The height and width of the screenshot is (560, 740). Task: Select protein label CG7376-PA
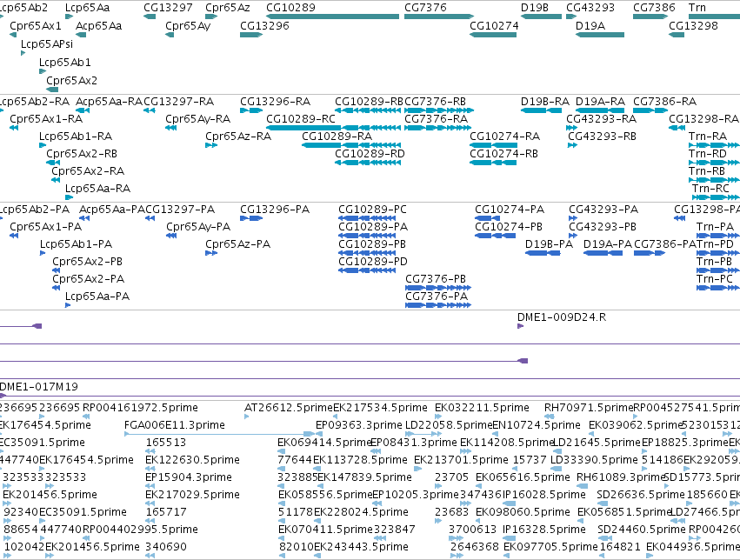point(437,297)
